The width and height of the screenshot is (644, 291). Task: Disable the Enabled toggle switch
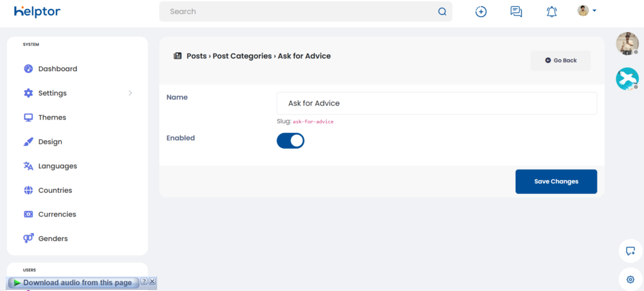click(x=291, y=140)
